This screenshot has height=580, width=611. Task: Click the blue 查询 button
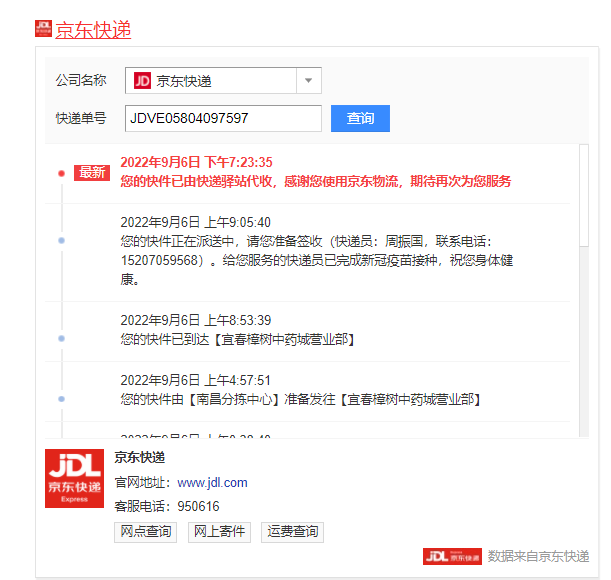point(360,118)
